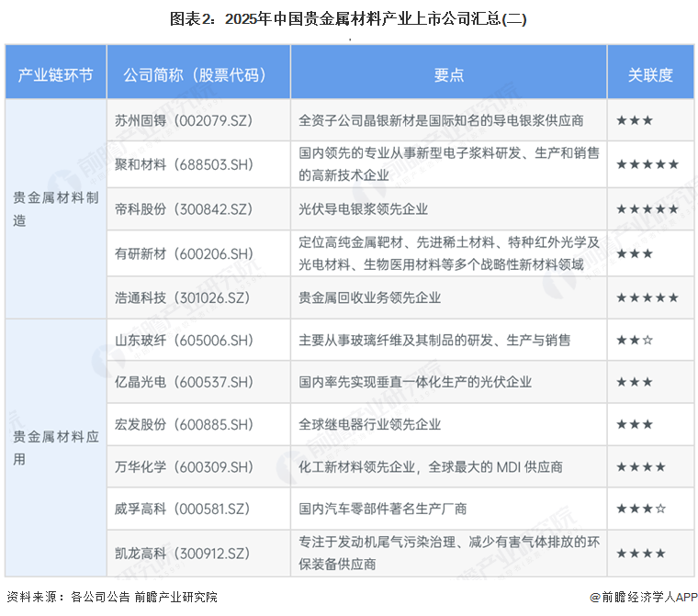Select company 苏州固锝（002079.SZ）
Viewport: 698px width, 616px height.
[x=184, y=120]
